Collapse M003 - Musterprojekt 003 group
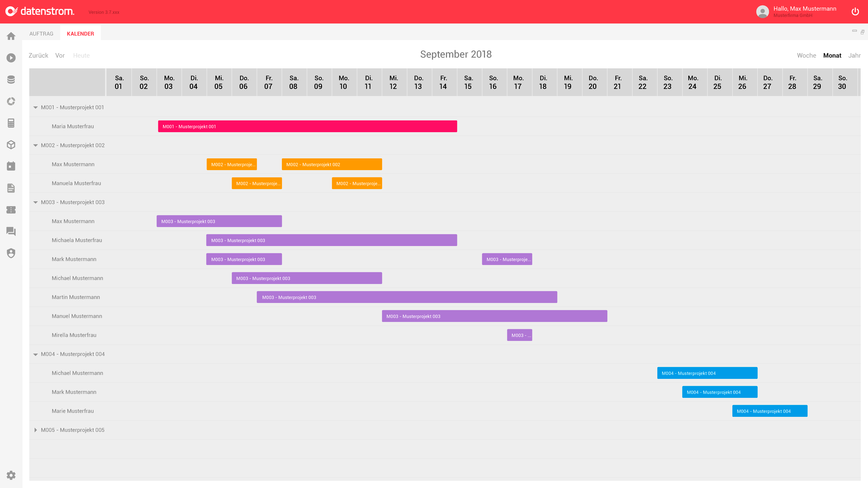This screenshot has width=868, height=488. click(35, 202)
